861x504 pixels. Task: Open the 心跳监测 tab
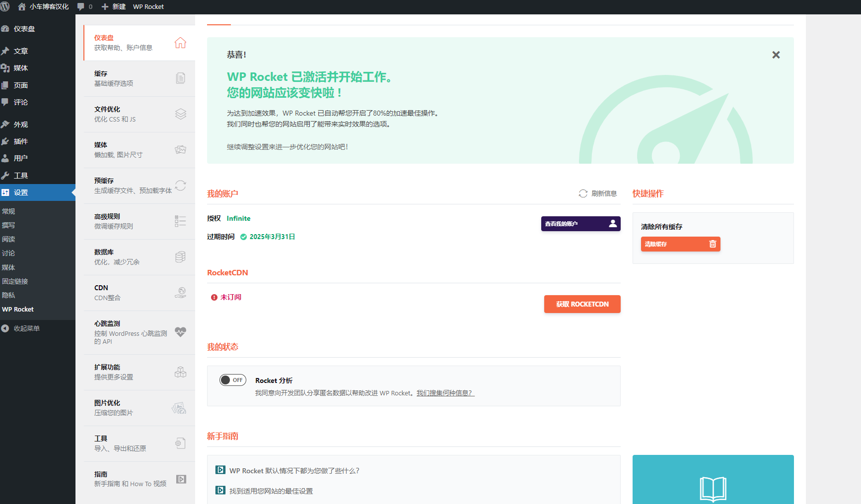click(x=140, y=332)
